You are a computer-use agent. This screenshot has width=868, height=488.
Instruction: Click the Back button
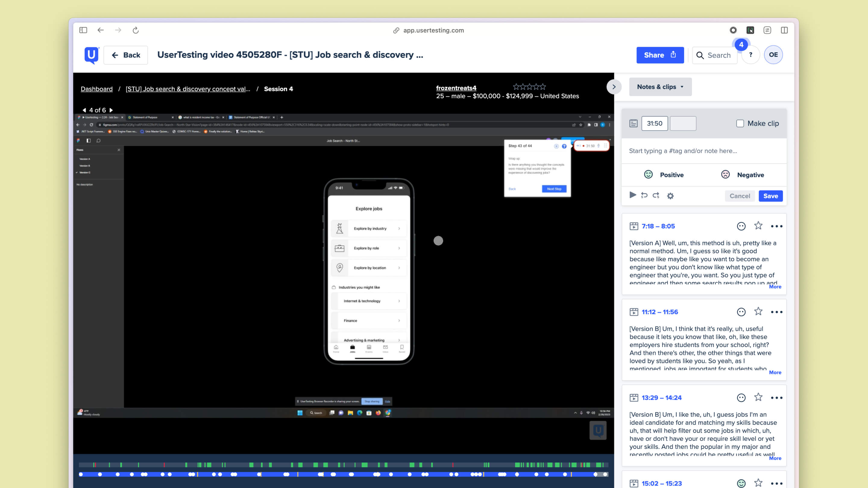pos(126,55)
